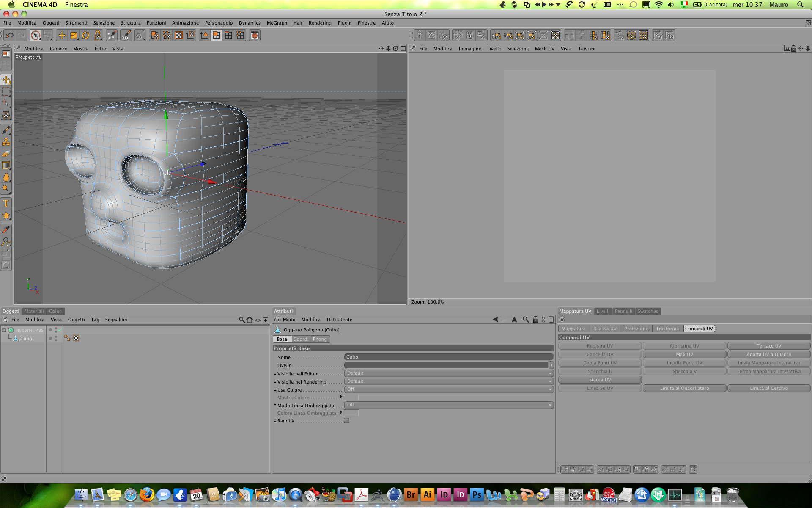Select the Move tool in top toolbar

(62, 36)
